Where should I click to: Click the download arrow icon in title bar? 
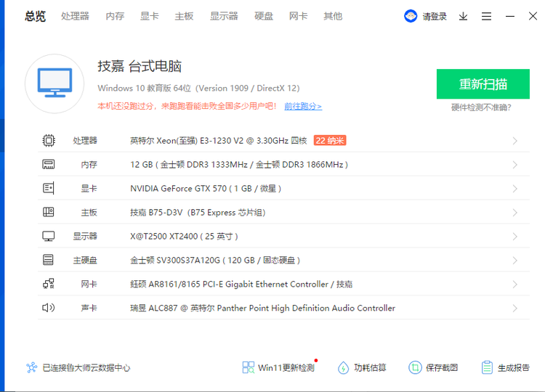pos(463,16)
